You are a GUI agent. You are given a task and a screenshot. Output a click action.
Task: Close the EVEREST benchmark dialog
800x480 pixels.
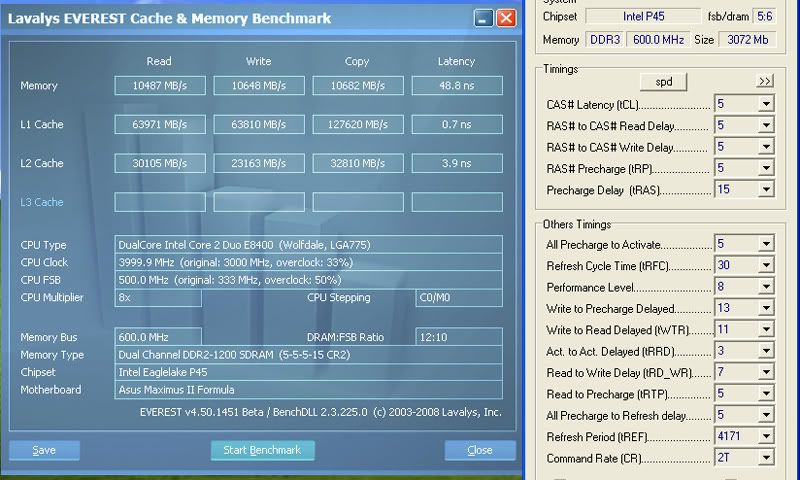pos(480,450)
